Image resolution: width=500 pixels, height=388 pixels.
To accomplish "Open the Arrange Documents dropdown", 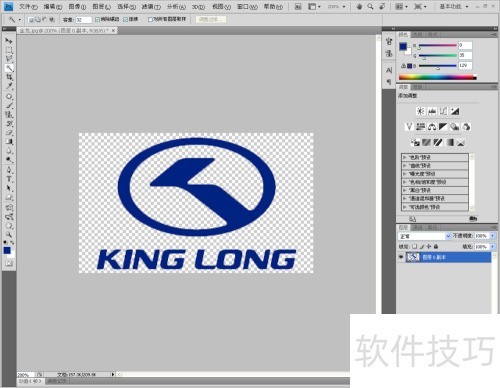I will click(x=401, y=6).
